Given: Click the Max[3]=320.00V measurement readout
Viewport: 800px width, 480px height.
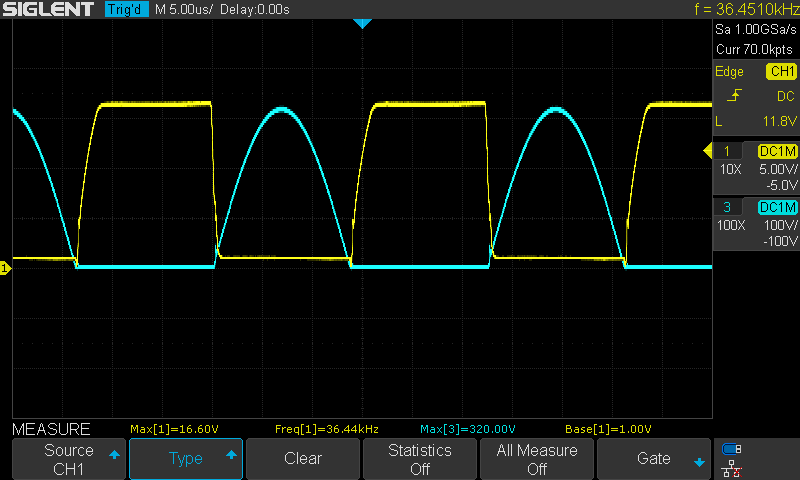Looking at the screenshot, I should [467, 429].
